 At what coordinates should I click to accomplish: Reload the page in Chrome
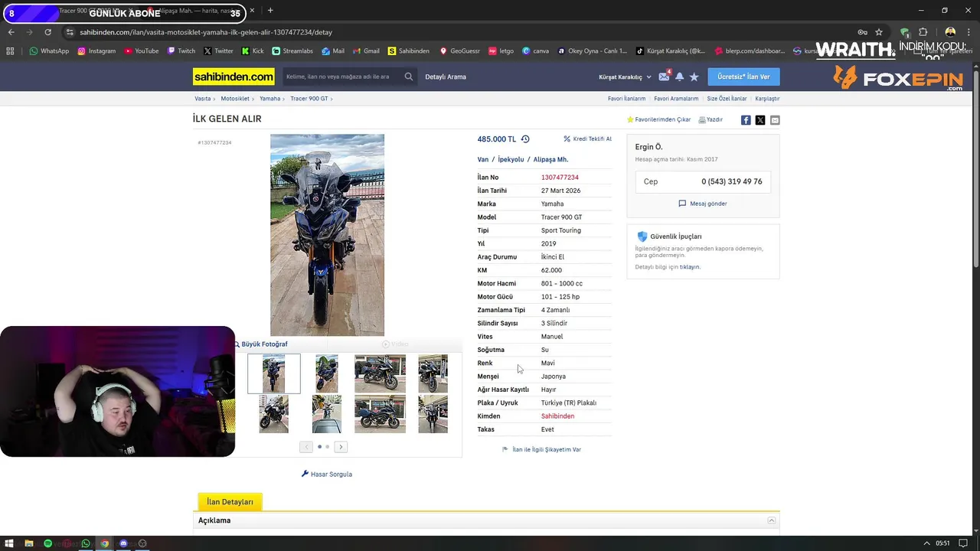point(47,32)
